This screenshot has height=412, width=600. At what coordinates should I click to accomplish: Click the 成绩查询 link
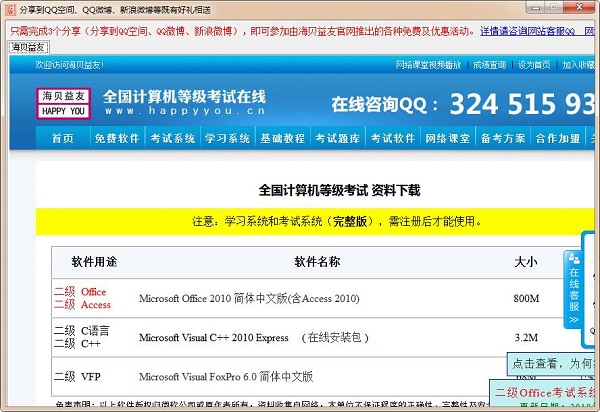489,65
